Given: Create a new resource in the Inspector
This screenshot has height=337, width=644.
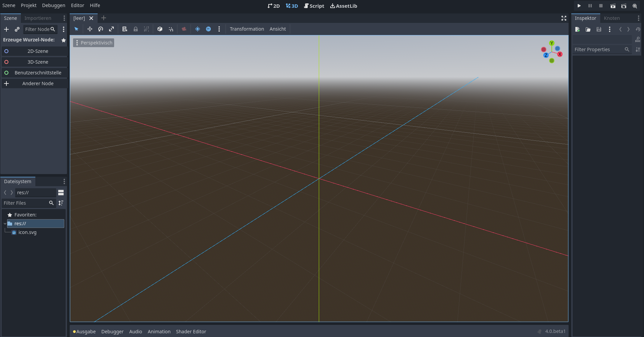Looking at the screenshot, I should tap(577, 29).
